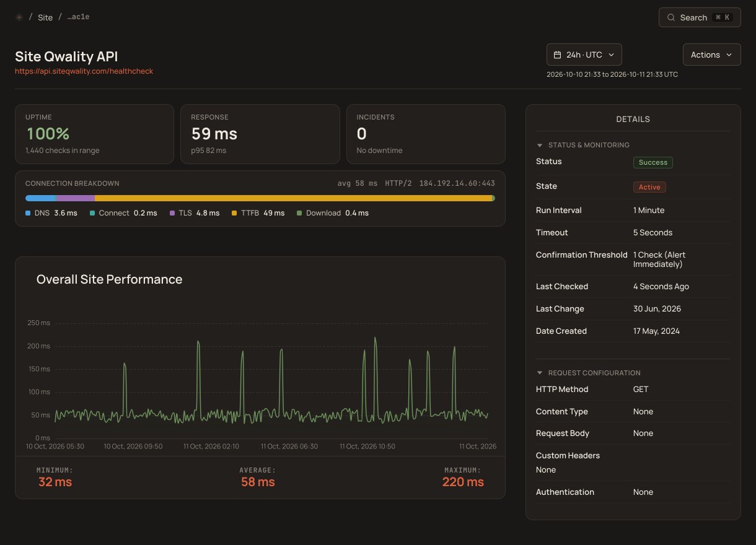Screen dimensions: 756x545
Task: Click the 1 Minute run interval value
Action: click(x=649, y=211)
